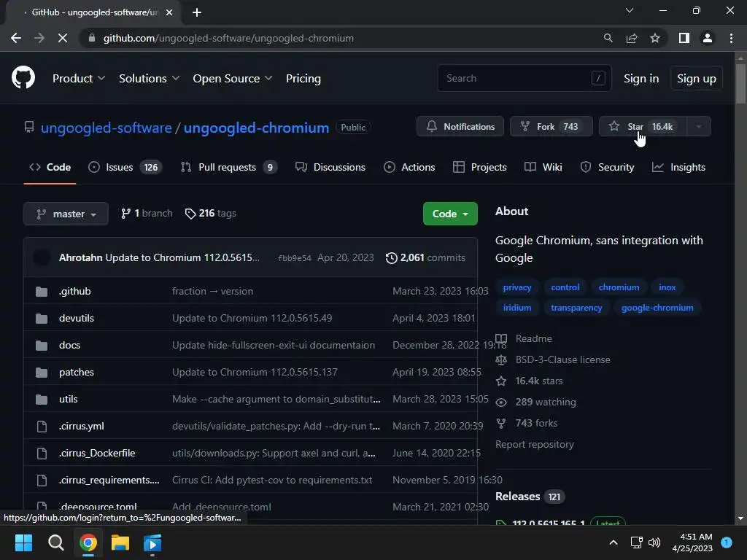The height and width of the screenshot is (560, 747).
Task: Switch to the Actions tab
Action: (x=409, y=167)
